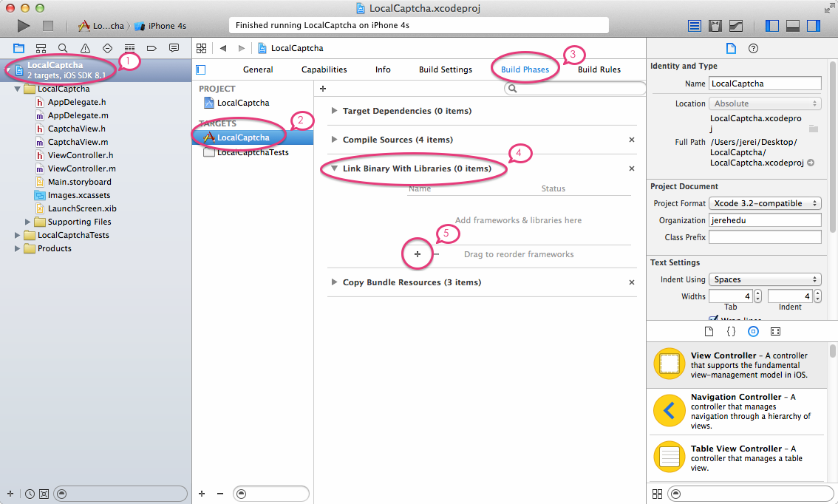Open the Build Phases tab
The width and height of the screenshot is (838, 504).
tap(525, 69)
